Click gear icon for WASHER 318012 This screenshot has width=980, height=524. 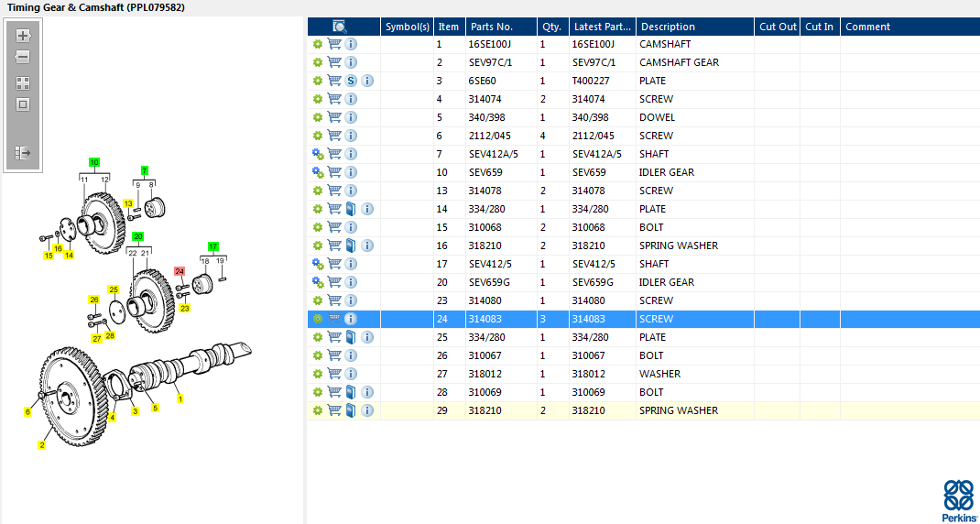[x=318, y=374]
